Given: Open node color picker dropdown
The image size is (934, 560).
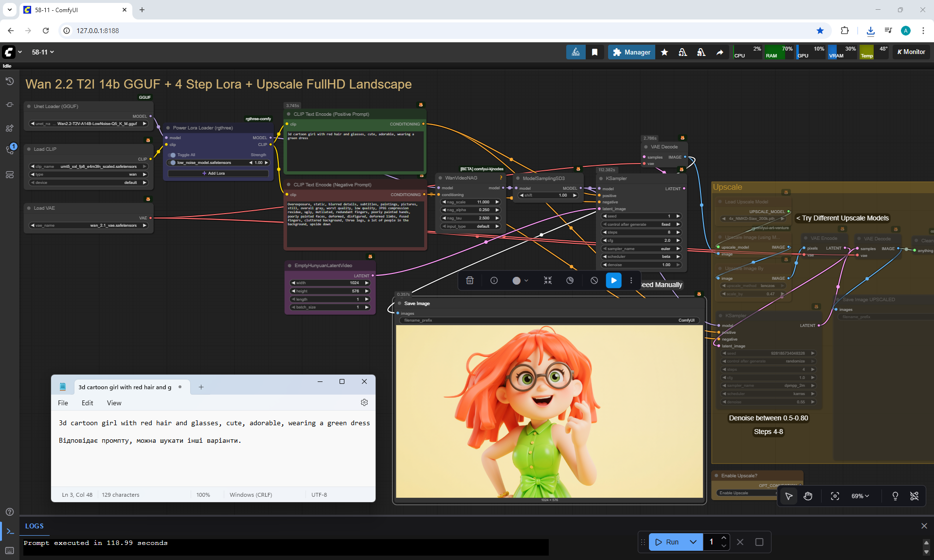Looking at the screenshot, I should point(520,280).
